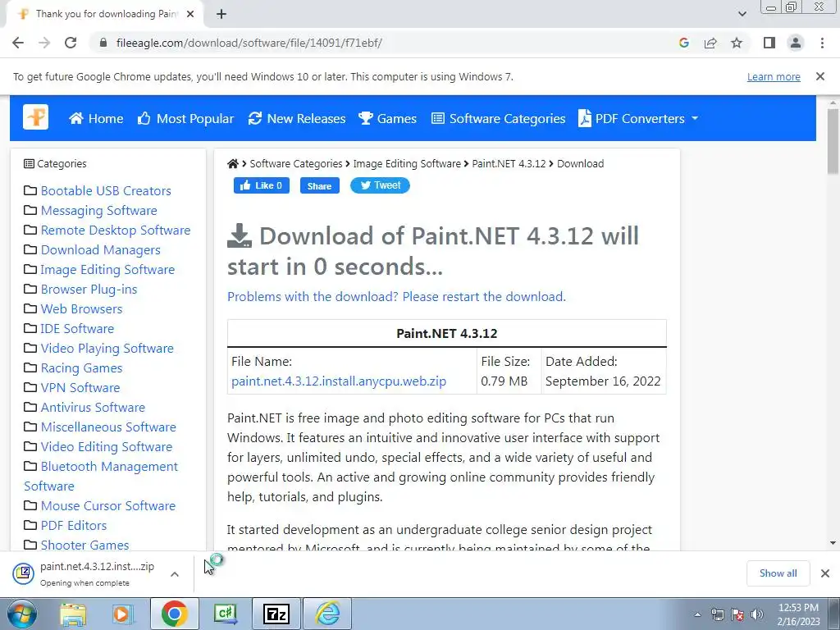840x630 pixels.
Task: Open Paint.NET 4.3.12 breadcrumb link
Action: click(509, 164)
